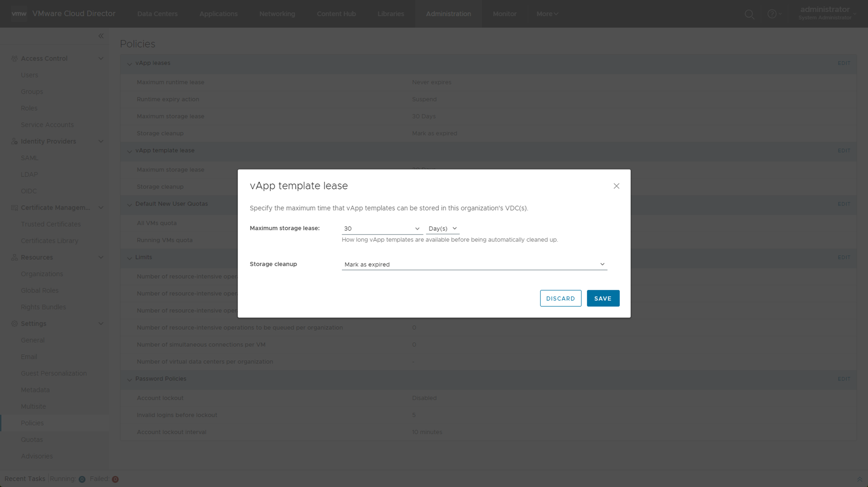Toggle the Access Control section collapse
This screenshot has height=487, width=868.
101,58
